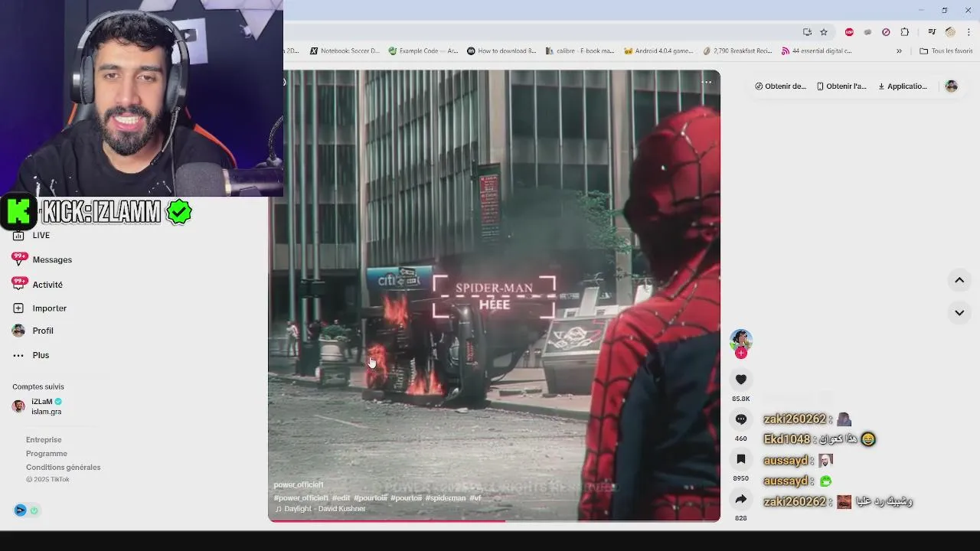This screenshot has height=551, width=980.
Task: Open Android 4.0.4 game... bookmark
Action: pyautogui.click(x=658, y=51)
